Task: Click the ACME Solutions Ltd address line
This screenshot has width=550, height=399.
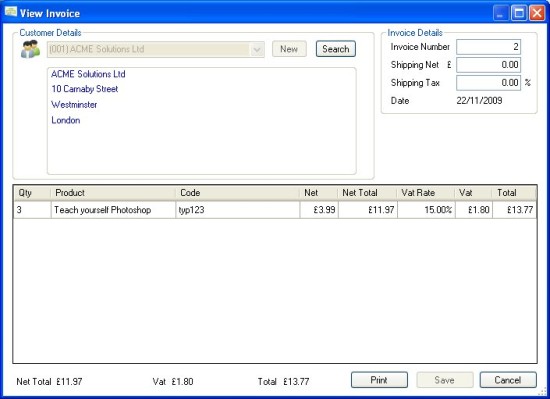Action: coord(88,74)
